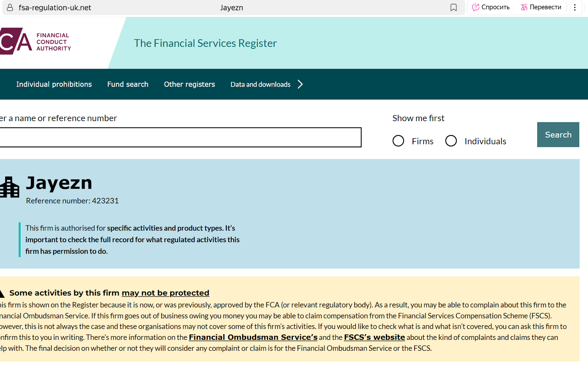
Task: Click the firm building icon beside Jayezn
Action: (10, 187)
